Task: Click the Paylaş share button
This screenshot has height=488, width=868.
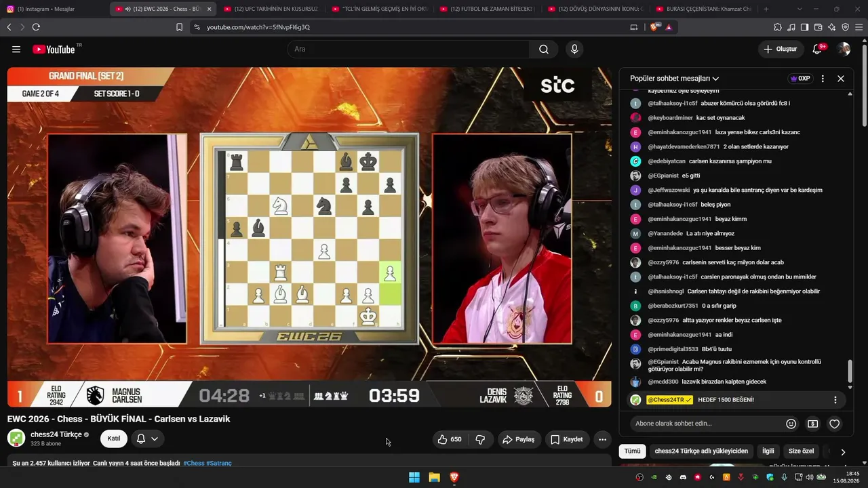Action: click(518, 439)
